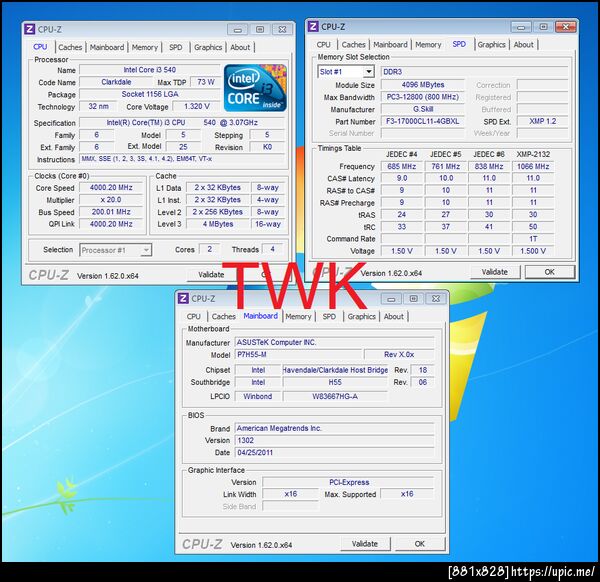Click the XMP-2132 frequency '1066 MHz'
Screen dimensions: 600x582
pyautogui.click(x=533, y=166)
